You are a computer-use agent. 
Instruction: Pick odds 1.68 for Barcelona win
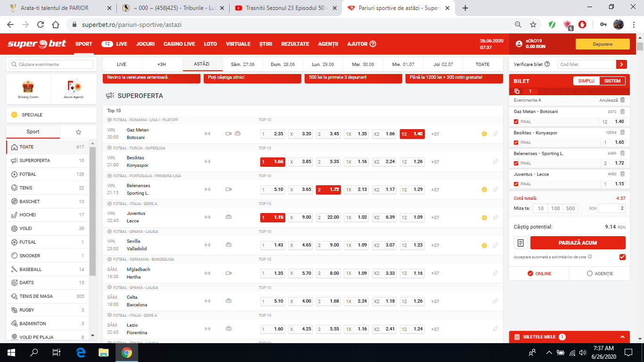pos(328,301)
